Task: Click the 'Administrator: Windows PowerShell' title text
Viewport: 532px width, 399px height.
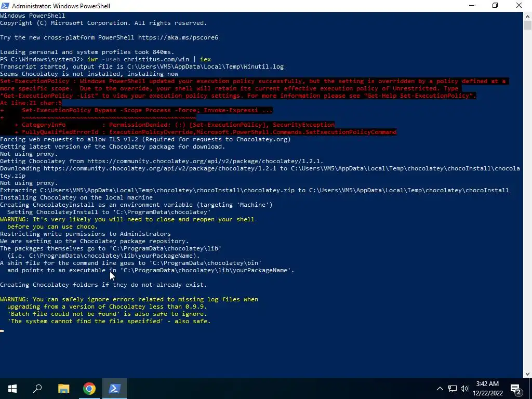Action: (61, 6)
